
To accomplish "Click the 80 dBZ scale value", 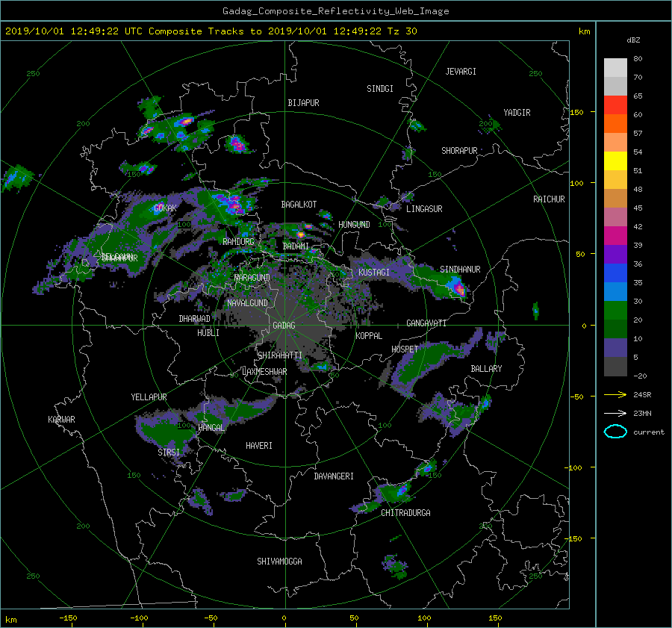I will (x=638, y=59).
